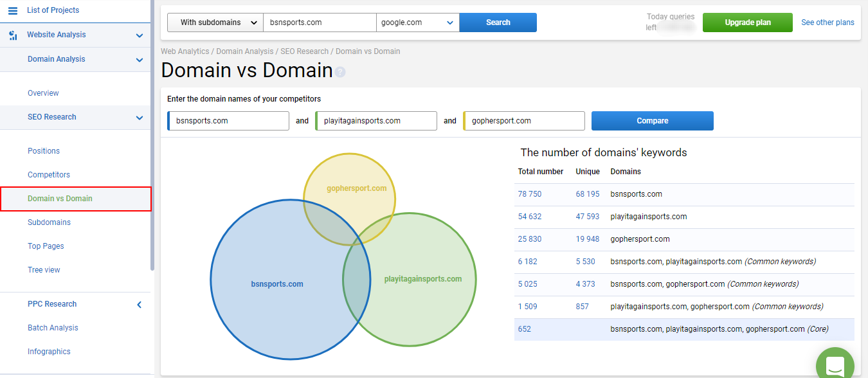Click unique keywords 47 593 for playitagainsports.com
Viewport: 868px width, 378px height.
(588, 217)
